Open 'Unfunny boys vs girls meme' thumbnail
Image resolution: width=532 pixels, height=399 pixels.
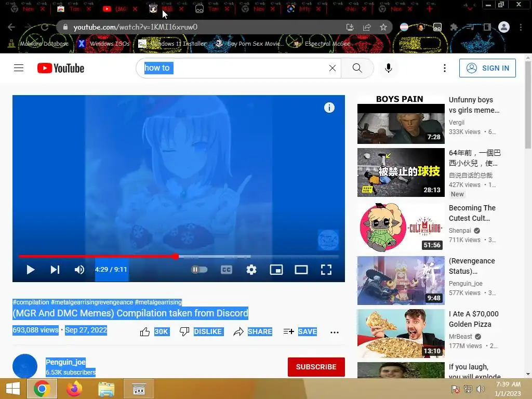[x=401, y=119]
